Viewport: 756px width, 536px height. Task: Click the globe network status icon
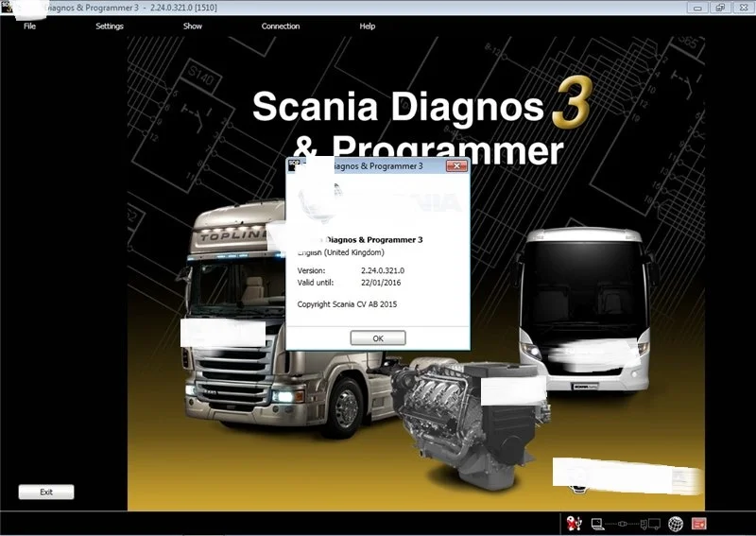(x=676, y=524)
